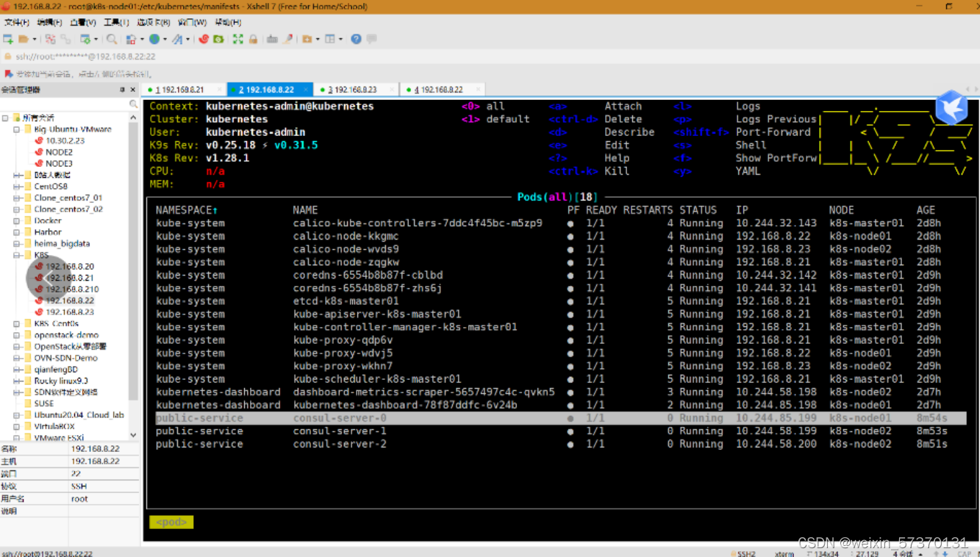
Task: Close tab 1 192.168.8.21
Action: tap(218, 90)
